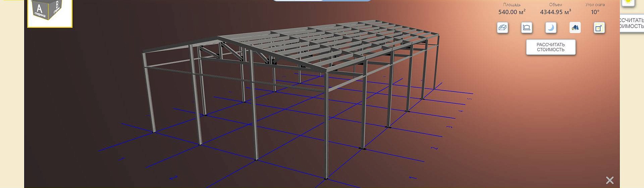Close the 3D viewer with the X
This screenshot has width=644, height=188.
click(x=610, y=180)
